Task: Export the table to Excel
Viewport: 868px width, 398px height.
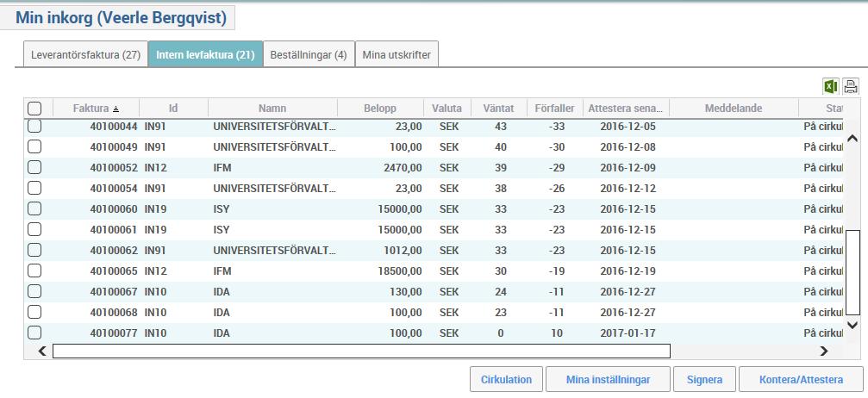Action: click(830, 86)
